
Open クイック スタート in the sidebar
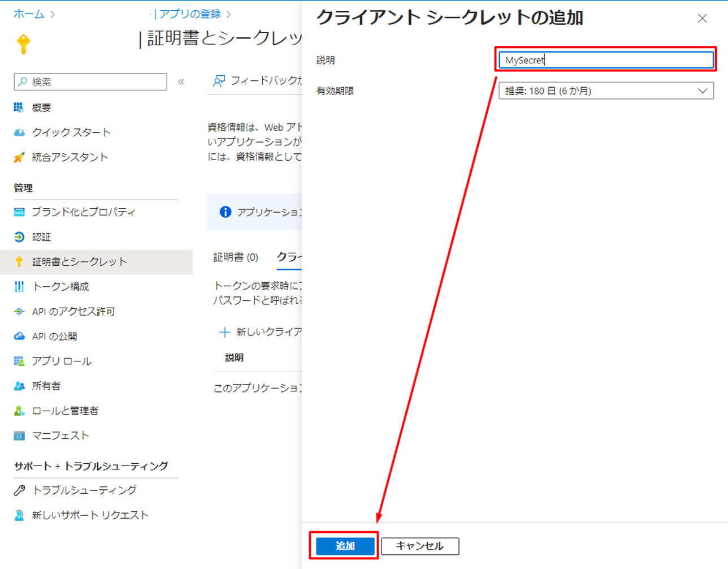71,132
